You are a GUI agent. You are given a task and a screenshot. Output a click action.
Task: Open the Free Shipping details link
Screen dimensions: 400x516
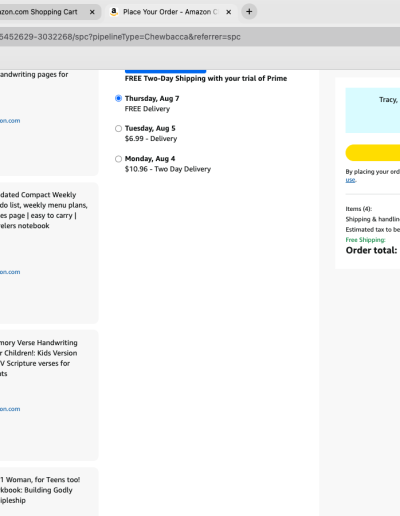click(365, 240)
